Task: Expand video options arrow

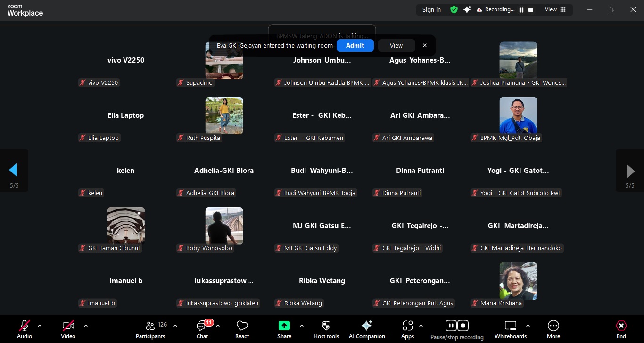Action: click(86, 326)
